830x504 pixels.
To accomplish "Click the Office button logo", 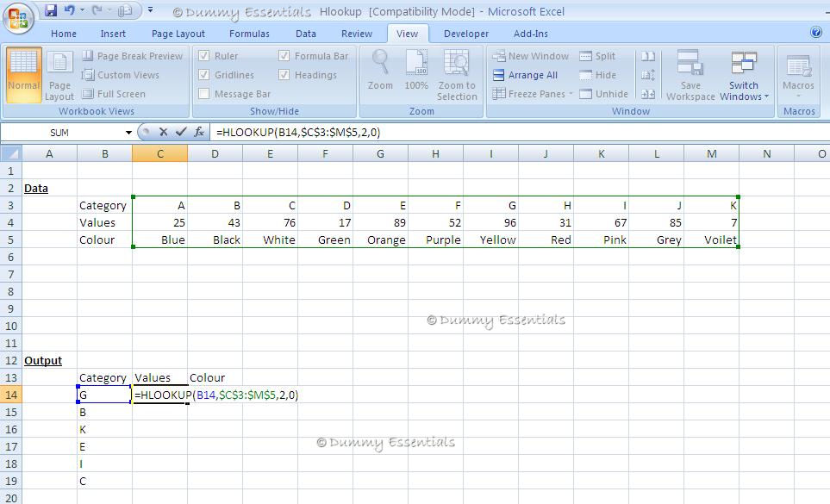I will pos(18,18).
